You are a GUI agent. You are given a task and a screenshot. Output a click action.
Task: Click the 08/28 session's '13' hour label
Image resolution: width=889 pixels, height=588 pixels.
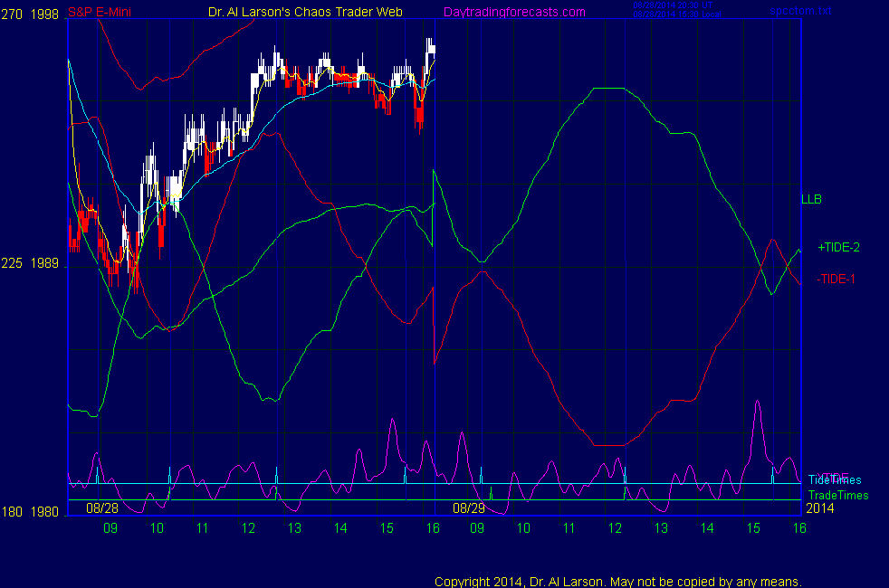(x=294, y=528)
